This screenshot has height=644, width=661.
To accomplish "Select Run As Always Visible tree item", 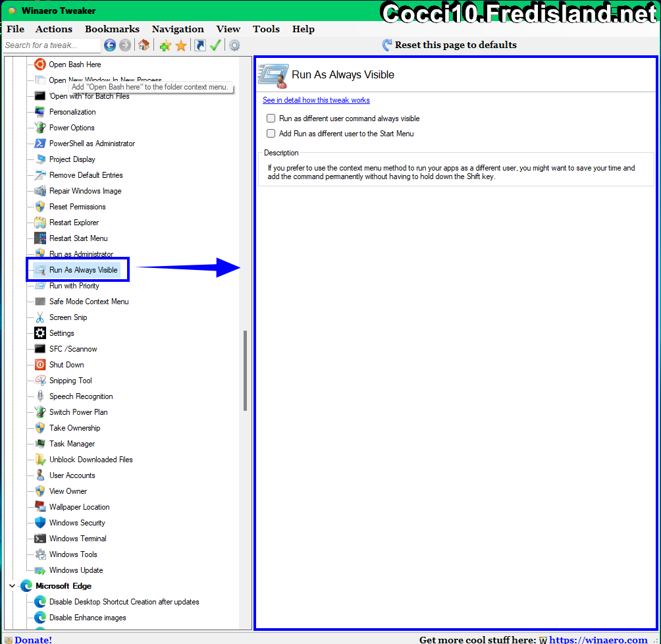I will pos(84,270).
